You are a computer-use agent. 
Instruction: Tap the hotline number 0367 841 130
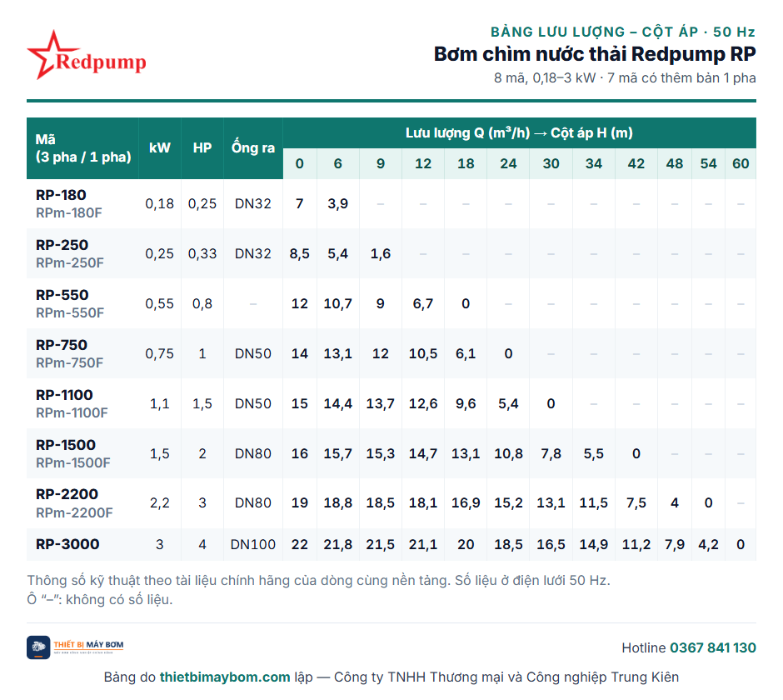(x=712, y=648)
